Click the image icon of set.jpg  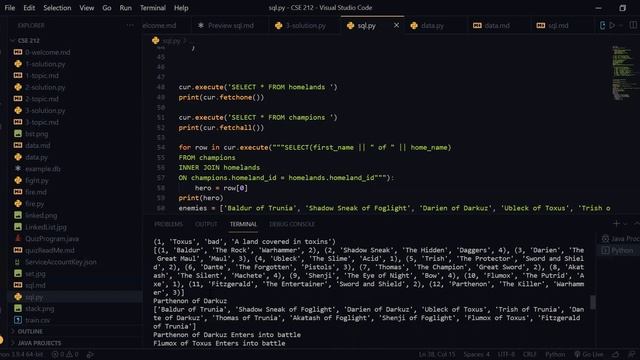pyautogui.click(x=18, y=273)
